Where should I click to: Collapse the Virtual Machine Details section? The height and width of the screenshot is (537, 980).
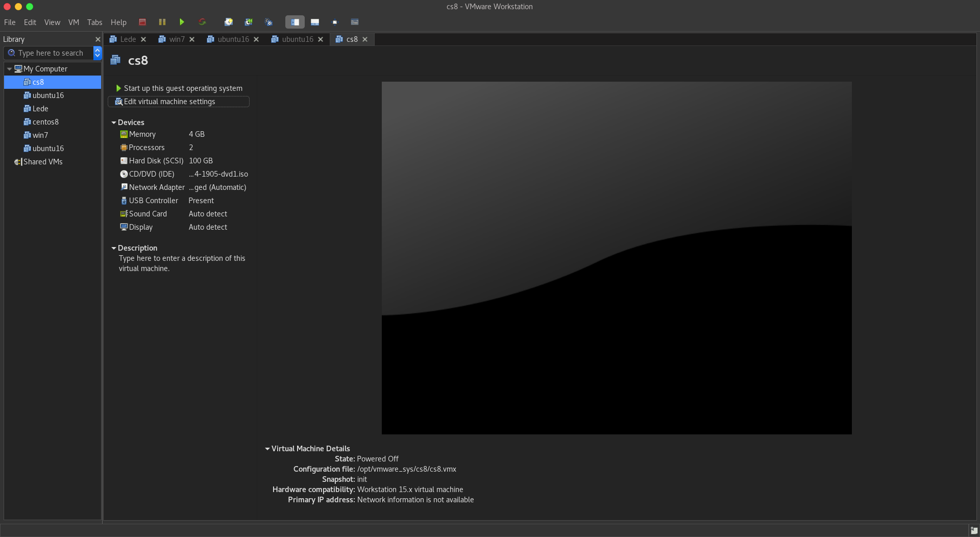point(267,449)
